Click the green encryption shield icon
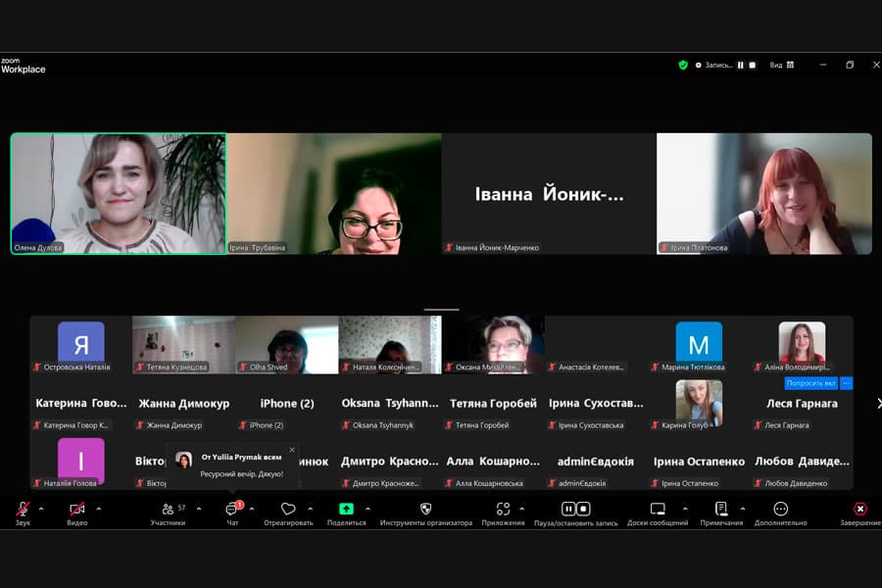 pos(683,65)
